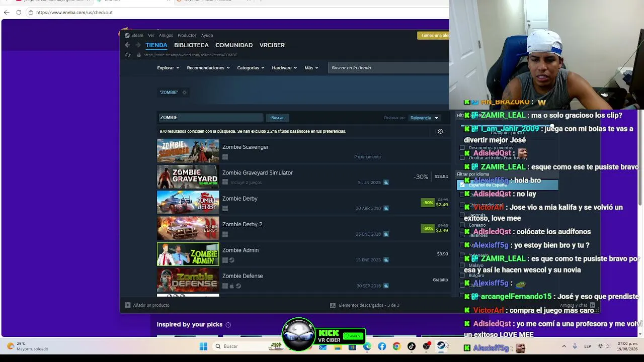644x362 pixels.
Task: Click Windows platform icon for Zombie Scavenger
Action: click(x=225, y=157)
